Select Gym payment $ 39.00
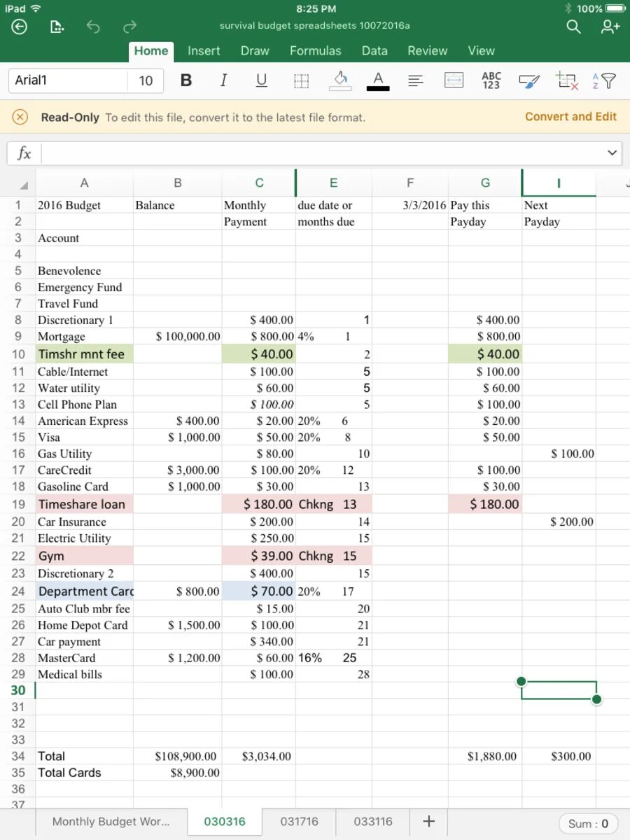630x840 pixels. pyautogui.click(x=259, y=556)
